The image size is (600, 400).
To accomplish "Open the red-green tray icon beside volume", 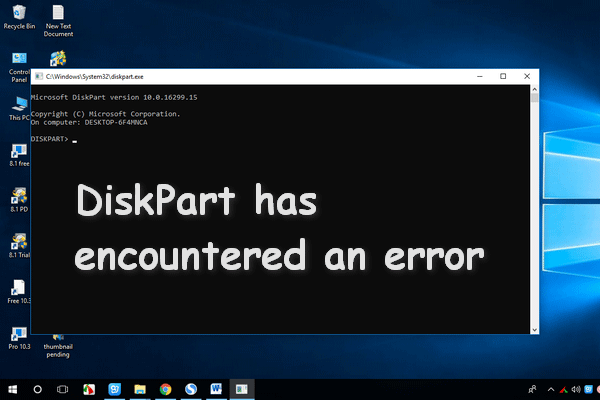I will (564, 390).
